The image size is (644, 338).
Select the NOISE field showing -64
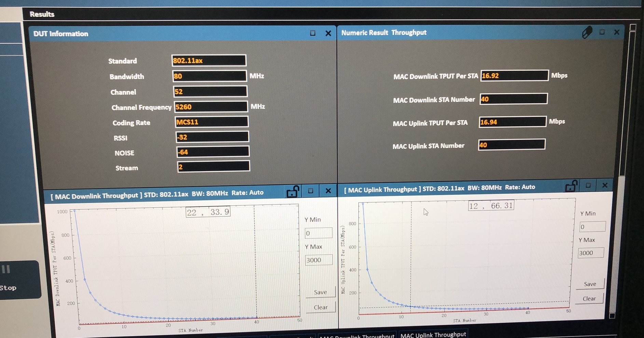(213, 152)
